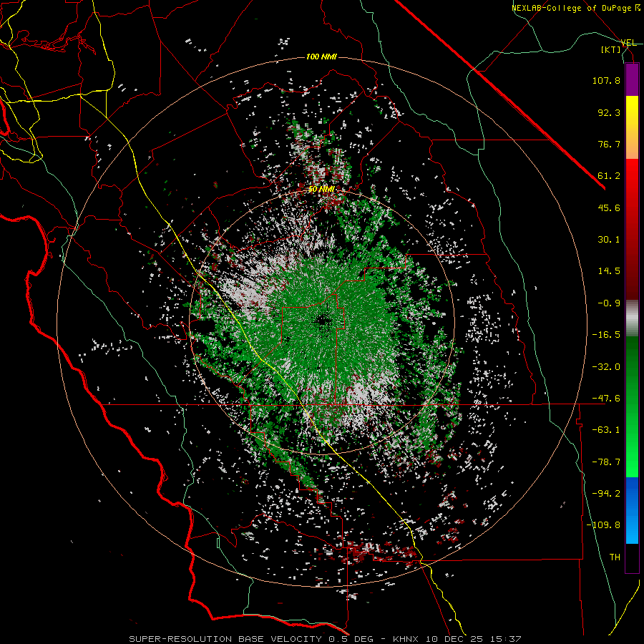644x644 pixels.
Task: Select the 45.6 velocity scale label
Action: [609, 208]
